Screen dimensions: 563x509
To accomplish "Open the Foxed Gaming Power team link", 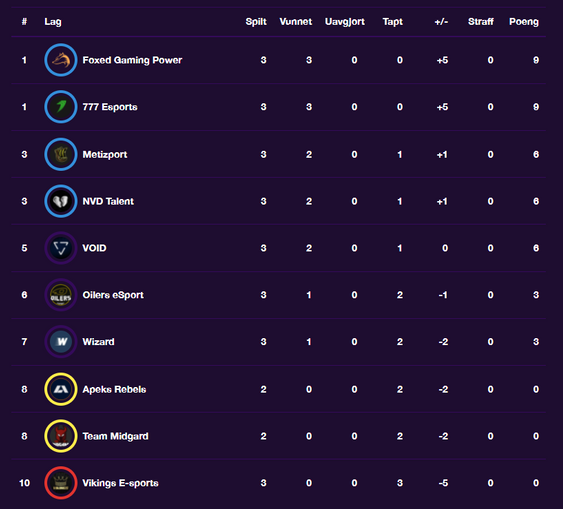I will pyautogui.click(x=132, y=60).
